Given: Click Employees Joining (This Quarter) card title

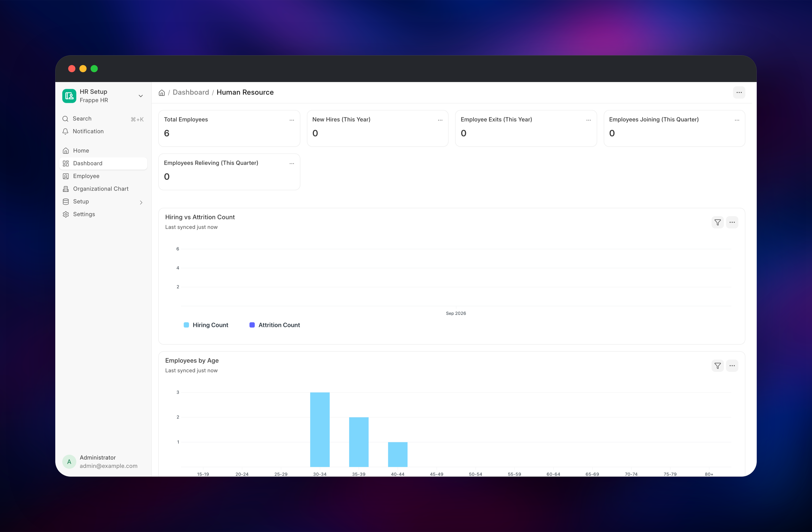Looking at the screenshot, I should [654, 120].
